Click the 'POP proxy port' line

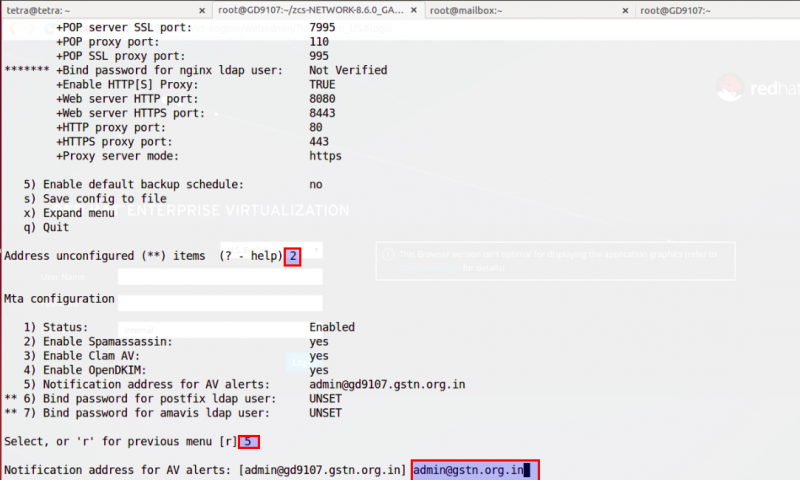point(108,42)
